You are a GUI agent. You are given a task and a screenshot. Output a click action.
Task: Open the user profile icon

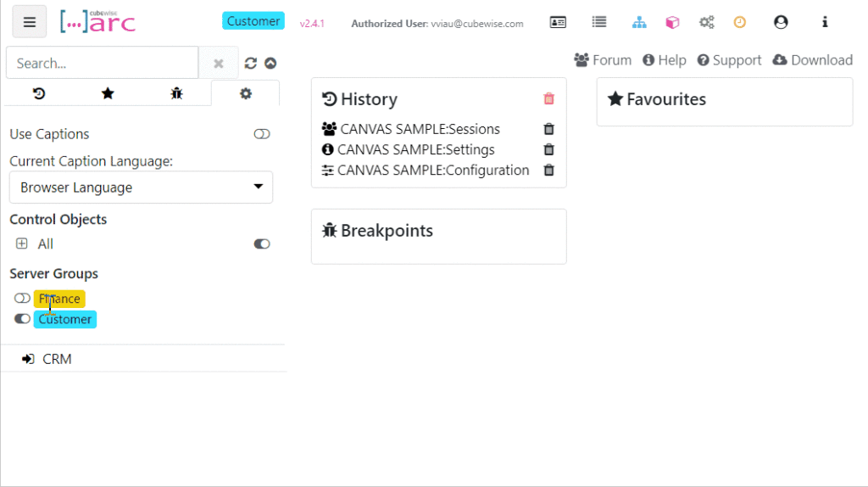[x=781, y=23]
